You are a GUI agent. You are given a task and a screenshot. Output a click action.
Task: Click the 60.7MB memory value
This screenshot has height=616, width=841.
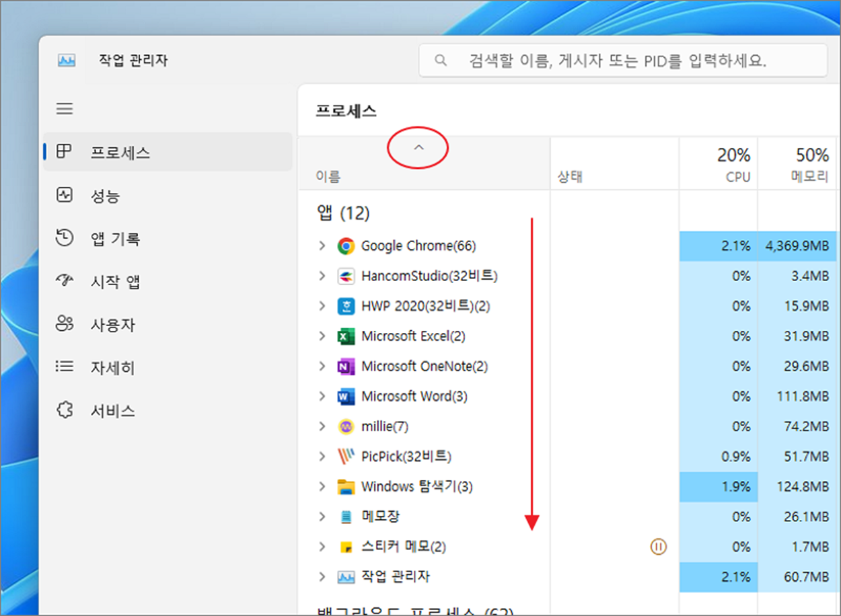click(807, 577)
